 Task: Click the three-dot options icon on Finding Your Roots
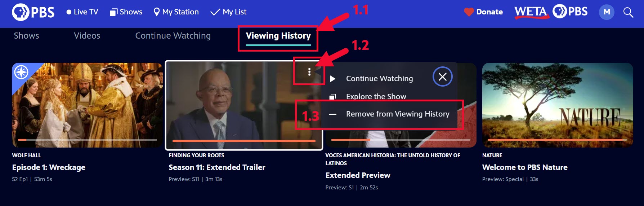(x=309, y=72)
